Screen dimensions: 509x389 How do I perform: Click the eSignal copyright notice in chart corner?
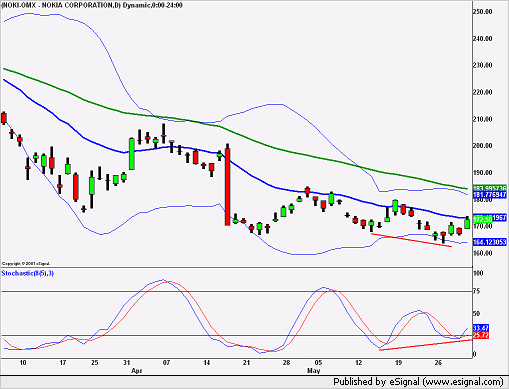pos(26,264)
